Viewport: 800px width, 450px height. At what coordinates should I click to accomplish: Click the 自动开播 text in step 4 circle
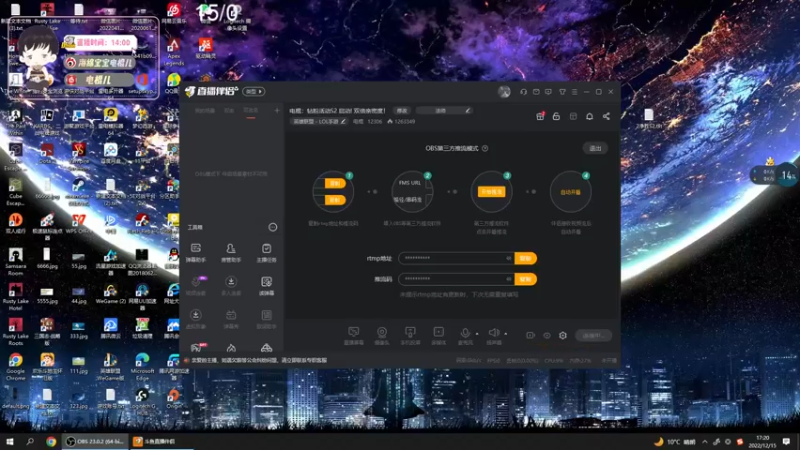pos(570,192)
